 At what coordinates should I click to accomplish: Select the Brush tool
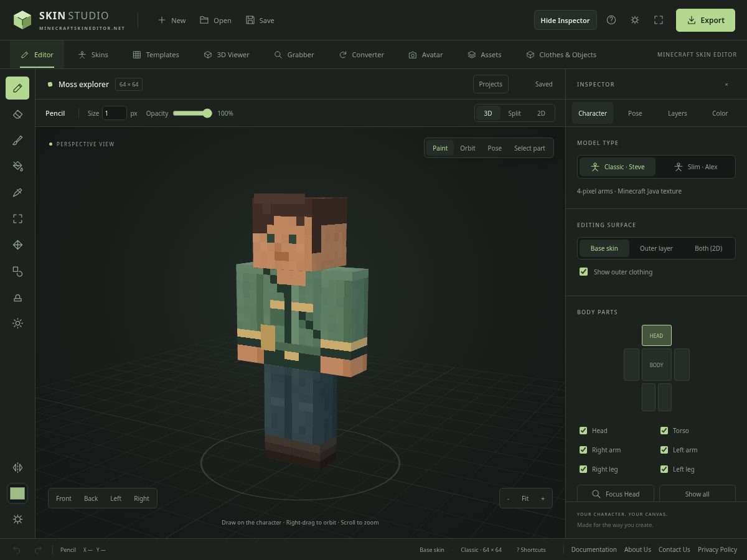[17, 140]
